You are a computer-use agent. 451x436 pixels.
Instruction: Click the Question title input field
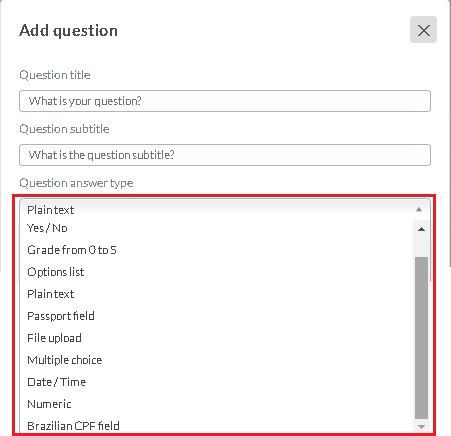pyautogui.click(x=225, y=101)
